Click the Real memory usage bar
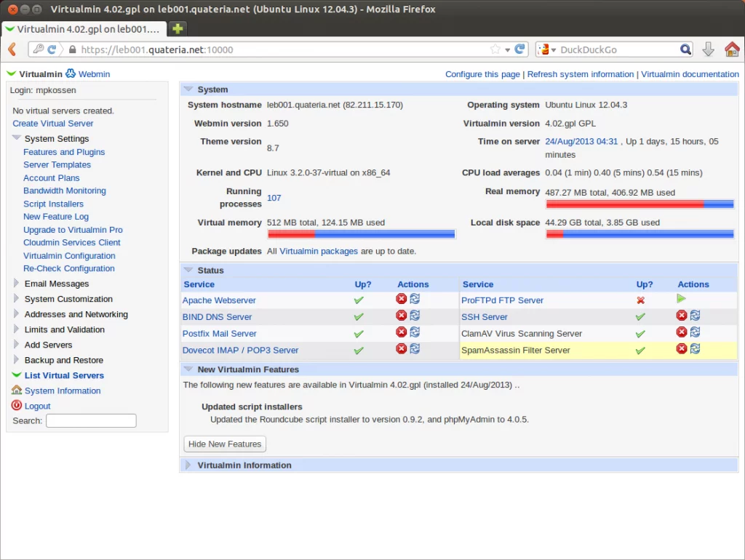This screenshot has width=745, height=560. (x=640, y=204)
